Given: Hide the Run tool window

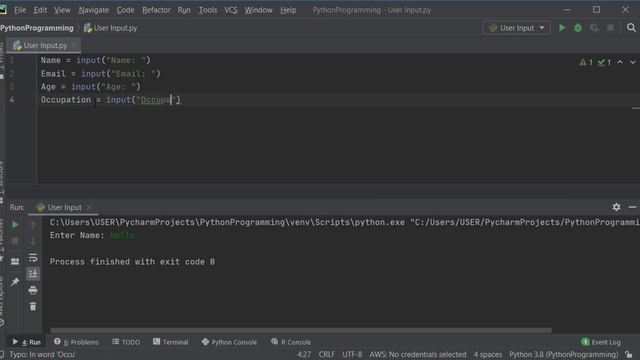Looking at the screenshot, I should 632,207.
